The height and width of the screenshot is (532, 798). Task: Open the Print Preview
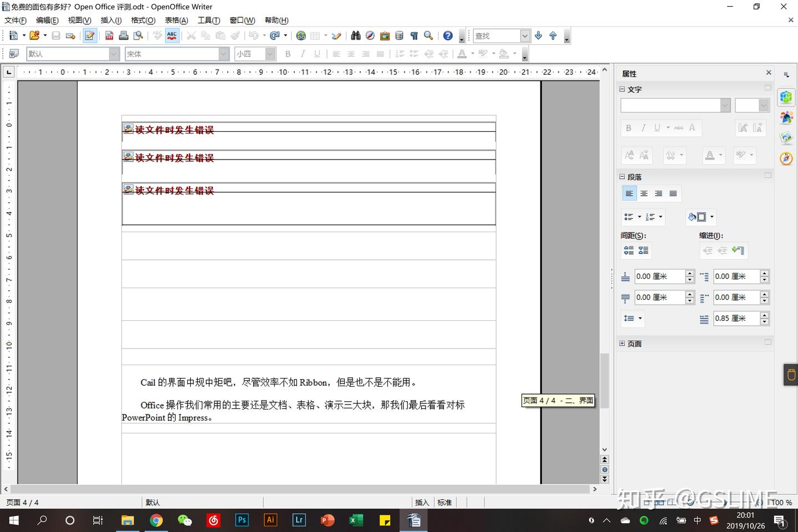(138, 35)
